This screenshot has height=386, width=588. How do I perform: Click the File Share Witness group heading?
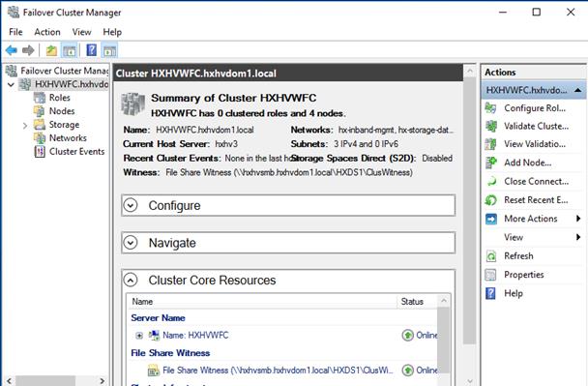pos(170,353)
